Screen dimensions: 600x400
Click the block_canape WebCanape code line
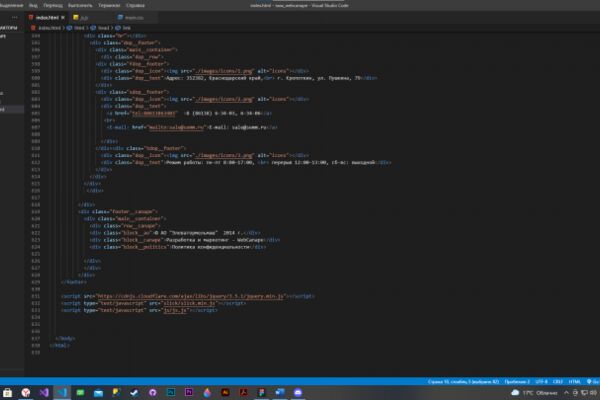(x=185, y=240)
